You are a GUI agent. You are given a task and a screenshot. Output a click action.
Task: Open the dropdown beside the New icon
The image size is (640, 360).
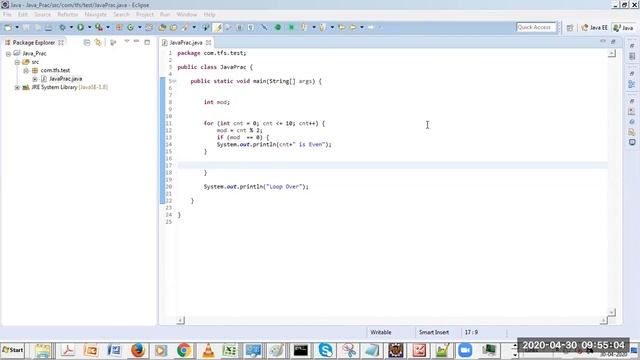17,27
